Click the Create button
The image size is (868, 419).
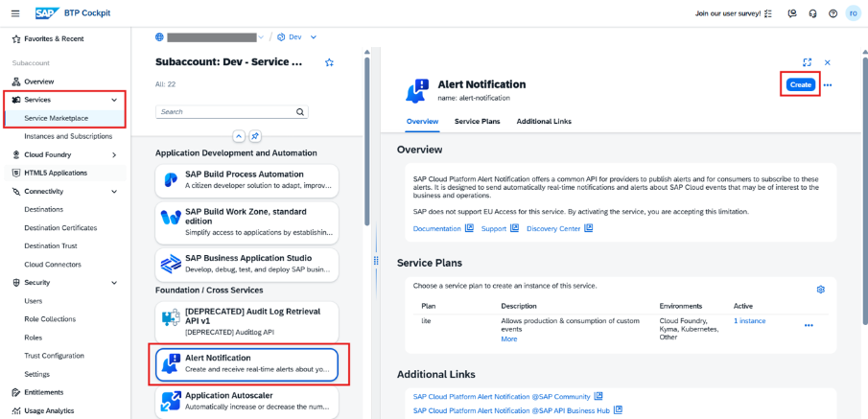[x=801, y=84]
